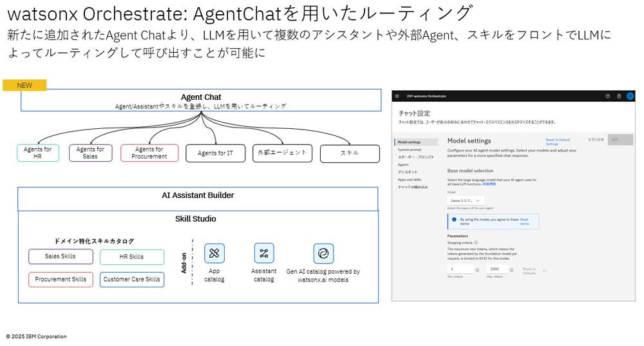Click the Stopping criteria info icon
Screen dimensions: 644x346
click(476, 242)
